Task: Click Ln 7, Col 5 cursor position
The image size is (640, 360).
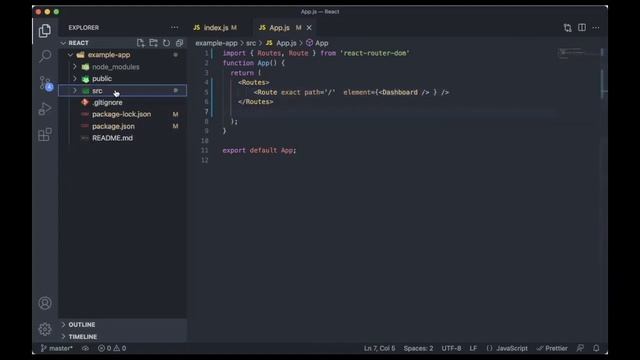Action: click(380, 348)
